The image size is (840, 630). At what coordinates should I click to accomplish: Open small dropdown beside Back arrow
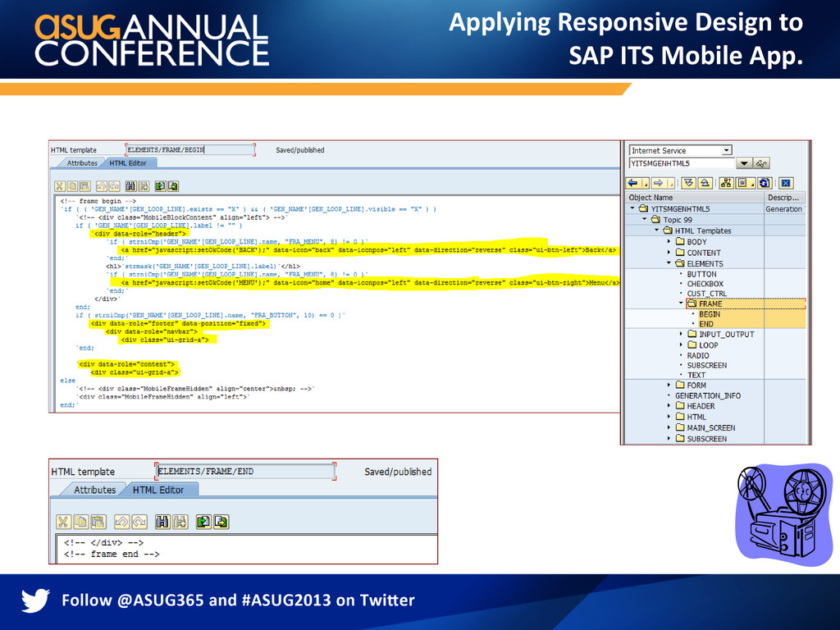point(646,184)
